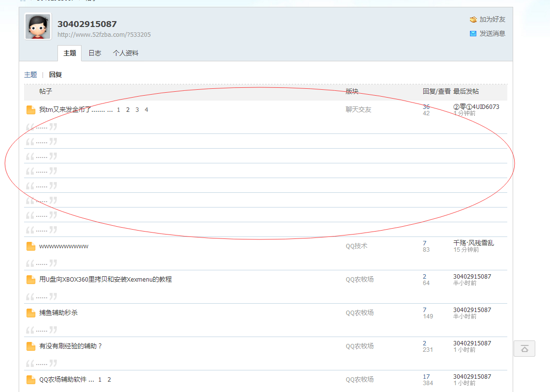Go to page 3 of 我tm又来发金币了 thread

[137, 110]
